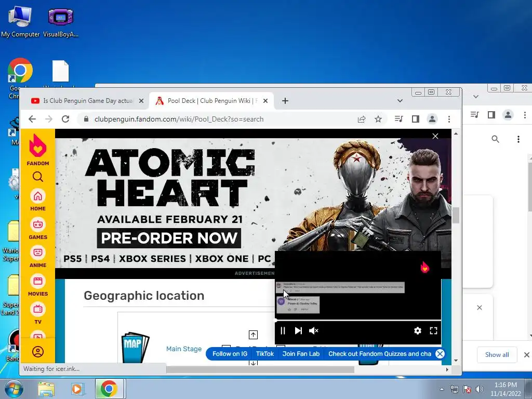Unmute the Fandom video player
The height and width of the screenshot is (399, 532).
pos(314,331)
